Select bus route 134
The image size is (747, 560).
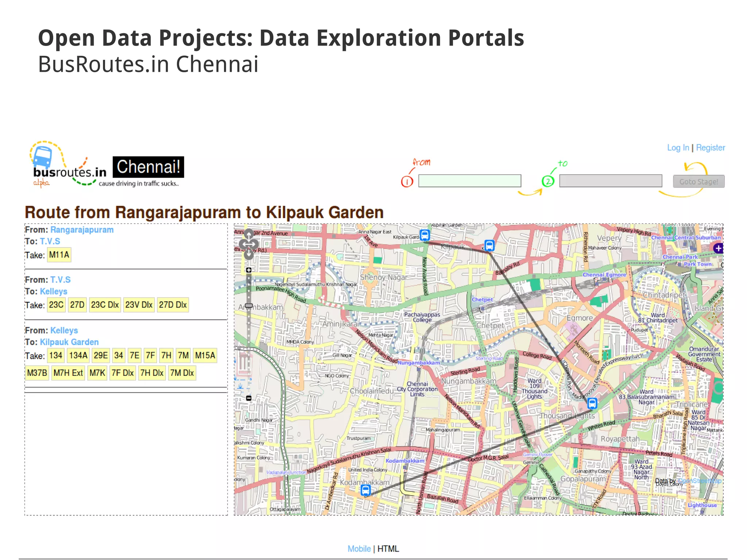(x=56, y=355)
